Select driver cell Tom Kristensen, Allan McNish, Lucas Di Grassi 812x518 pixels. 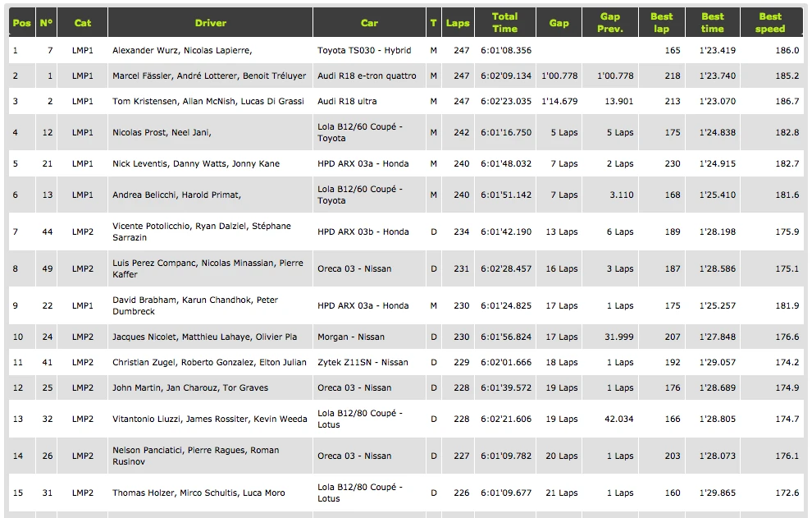[x=208, y=101]
